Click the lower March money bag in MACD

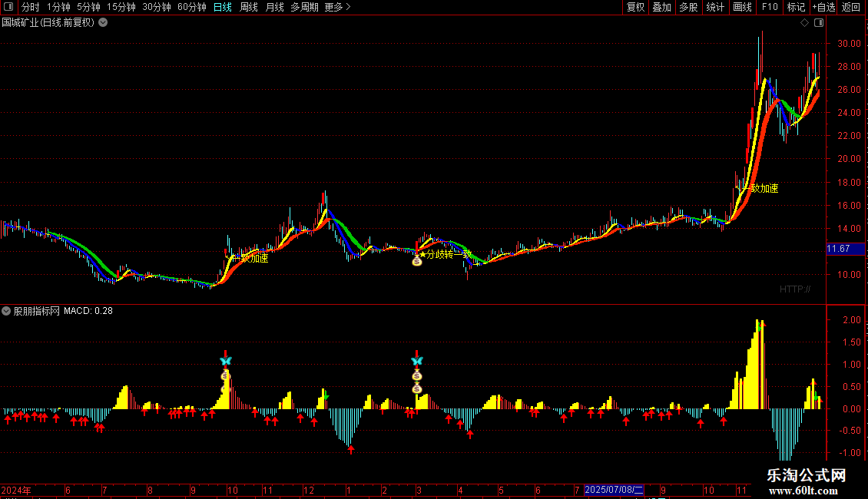pyautogui.click(x=417, y=389)
